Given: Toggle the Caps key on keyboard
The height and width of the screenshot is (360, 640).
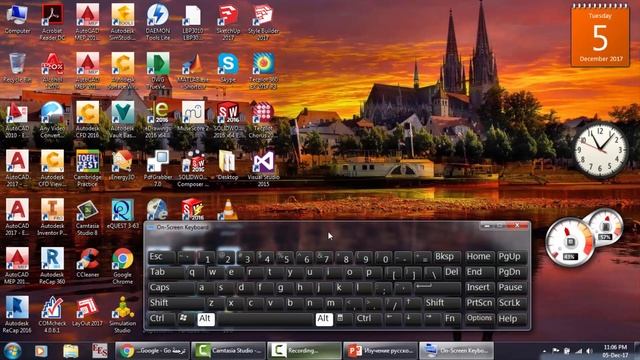Looking at the screenshot, I should coord(171,288).
